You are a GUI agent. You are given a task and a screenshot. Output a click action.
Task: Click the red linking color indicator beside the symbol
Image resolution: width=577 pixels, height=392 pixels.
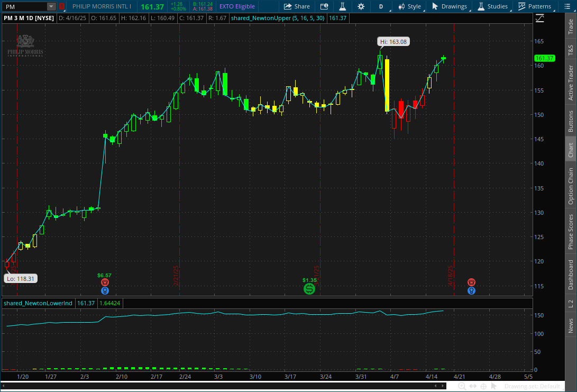coord(62,7)
